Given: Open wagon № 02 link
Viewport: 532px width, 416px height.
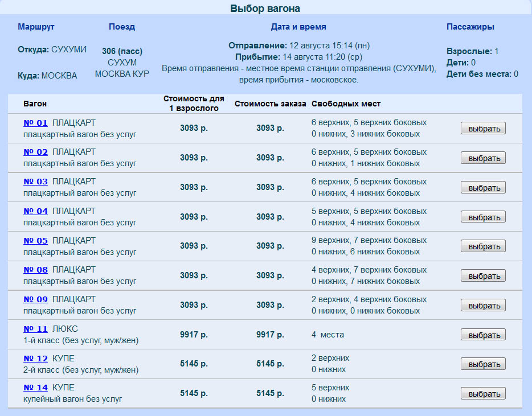Looking at the screenshot, I should click(x=35, y=152).
